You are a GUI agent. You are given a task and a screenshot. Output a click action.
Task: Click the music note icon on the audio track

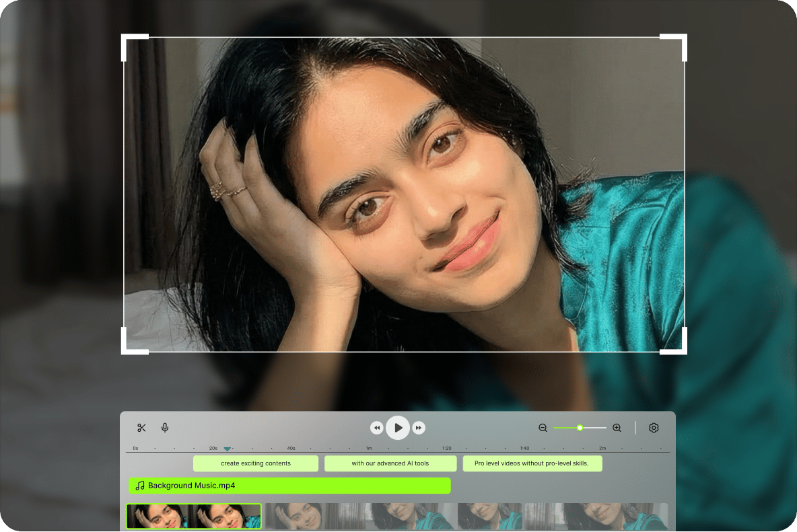tap(140, 486)
